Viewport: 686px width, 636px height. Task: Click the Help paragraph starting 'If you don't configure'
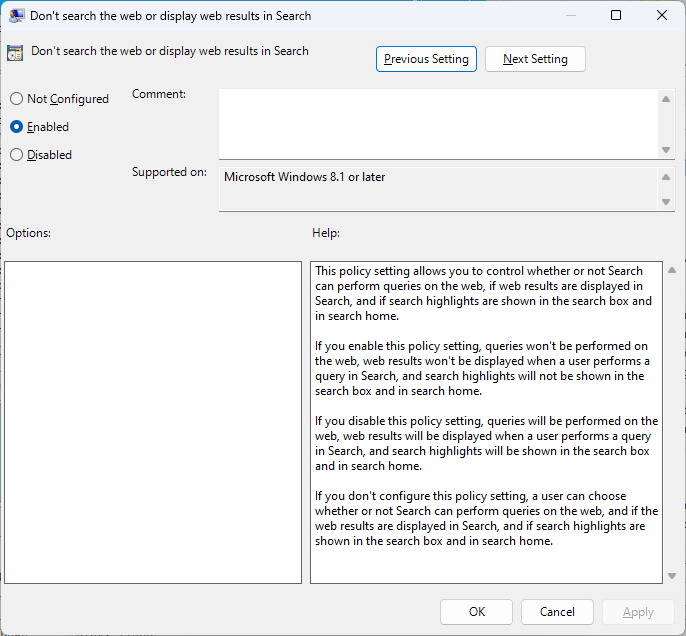pyautogui.click(x=486, y=518)
